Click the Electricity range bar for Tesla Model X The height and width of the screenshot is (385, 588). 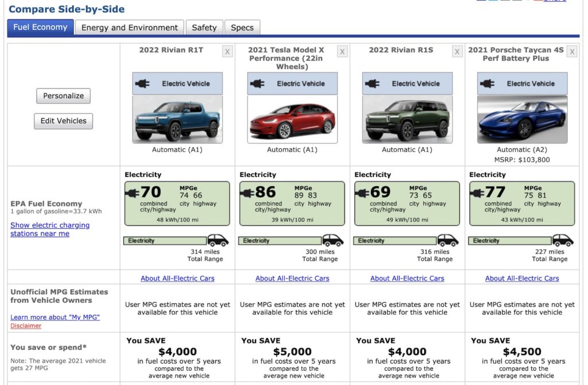point(280,241)
